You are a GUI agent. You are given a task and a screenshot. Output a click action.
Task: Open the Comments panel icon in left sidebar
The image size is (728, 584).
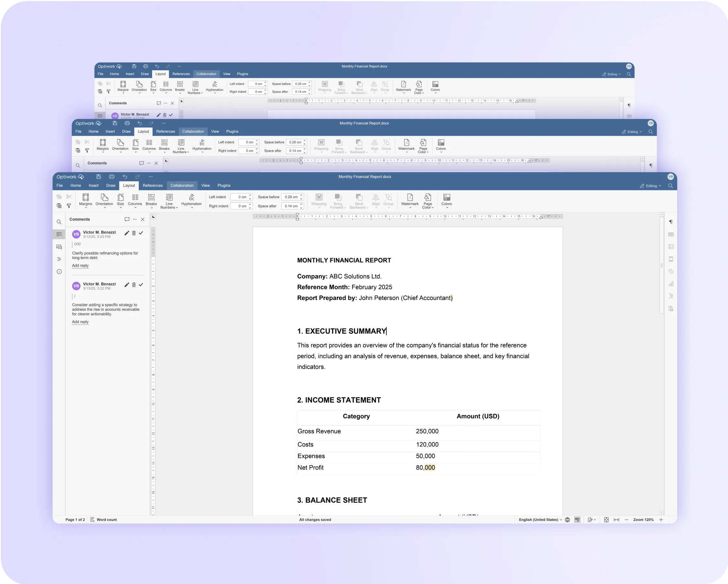click(x=59, y=234)
